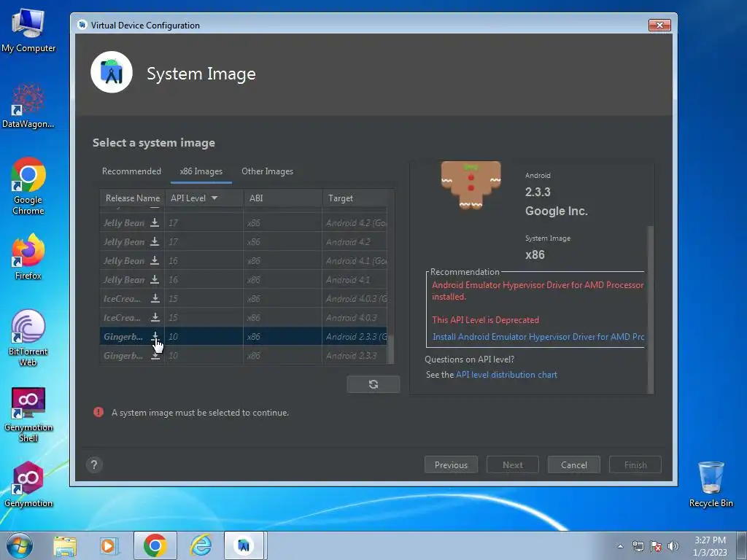Click the Finish button
The width and height of the screenshot is (747, 560).
click(x=635, y=464)
